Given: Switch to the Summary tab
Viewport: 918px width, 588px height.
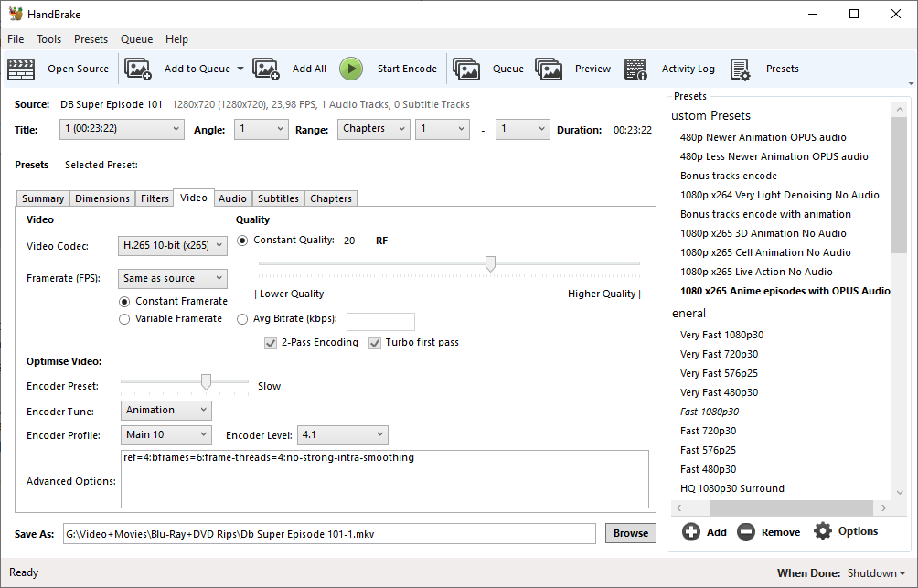Looking at the screenshot, I should (43, 198).
